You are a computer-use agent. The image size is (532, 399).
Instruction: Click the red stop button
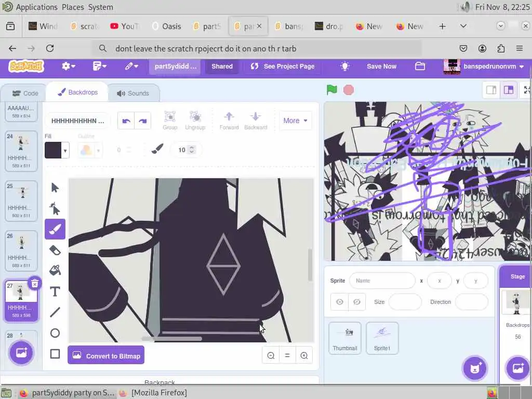coord(349,90)
